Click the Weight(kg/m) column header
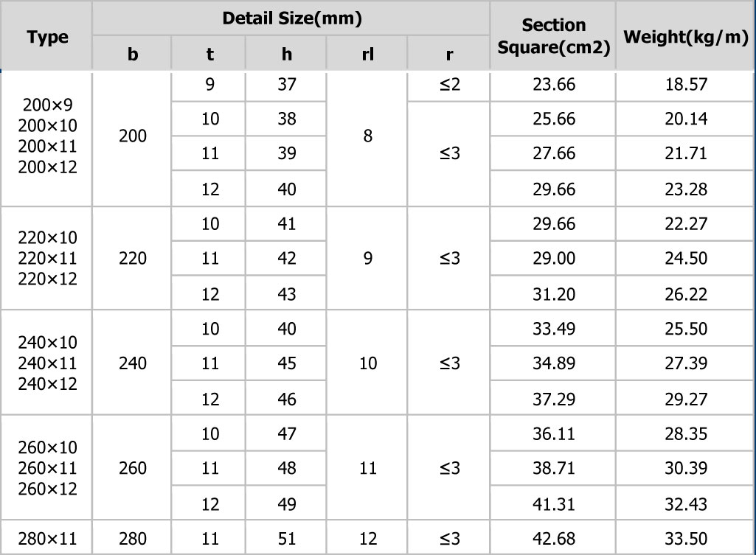Screen dimensions: 756x555 (685, 36)
